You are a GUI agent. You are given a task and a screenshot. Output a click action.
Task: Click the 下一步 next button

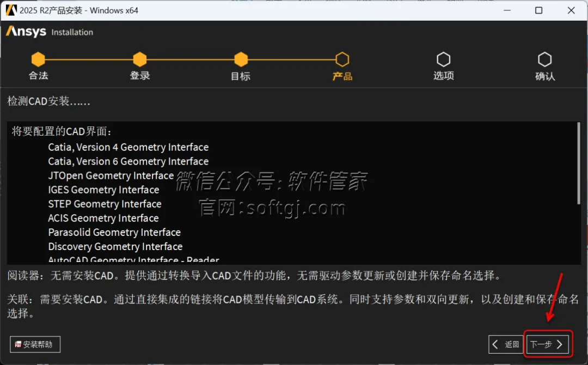pyautogui.click(x=547, y=344)
